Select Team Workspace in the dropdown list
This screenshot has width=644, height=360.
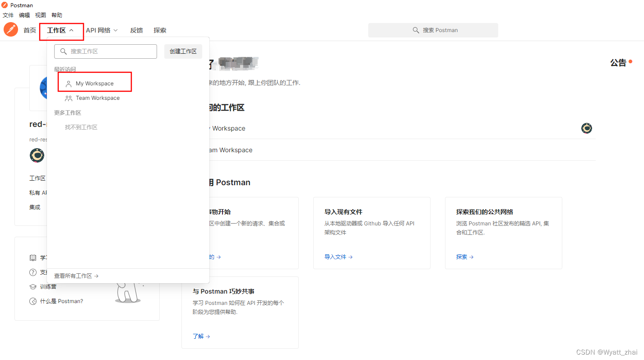97,98
